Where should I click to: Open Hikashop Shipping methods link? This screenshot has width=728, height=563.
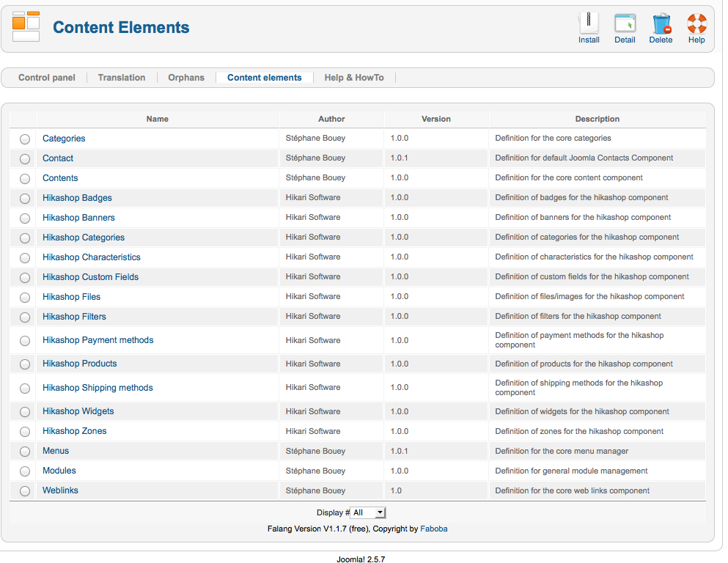[x=98, y=388]
